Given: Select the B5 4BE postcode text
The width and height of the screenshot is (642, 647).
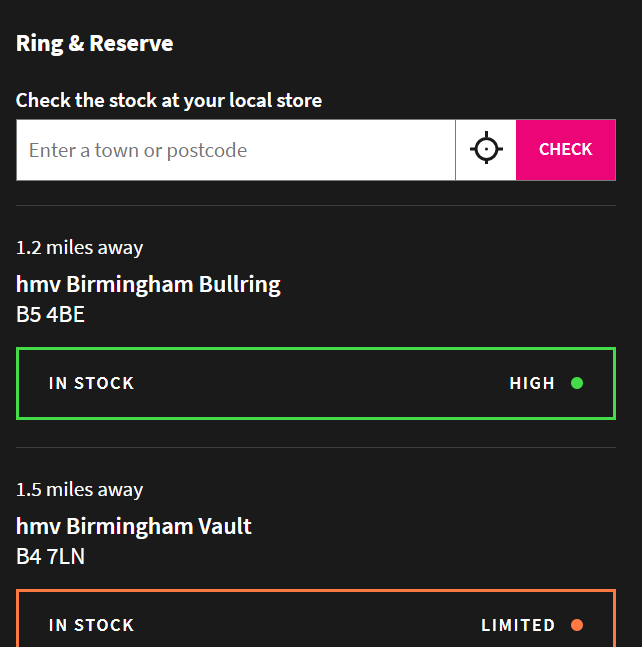Looking at the screenshot, I should pyautogui.click(x=50, y=314).
